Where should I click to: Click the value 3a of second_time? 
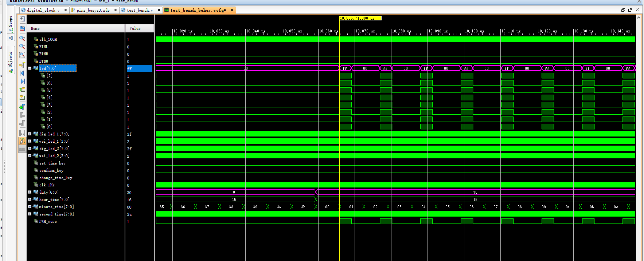129,214
